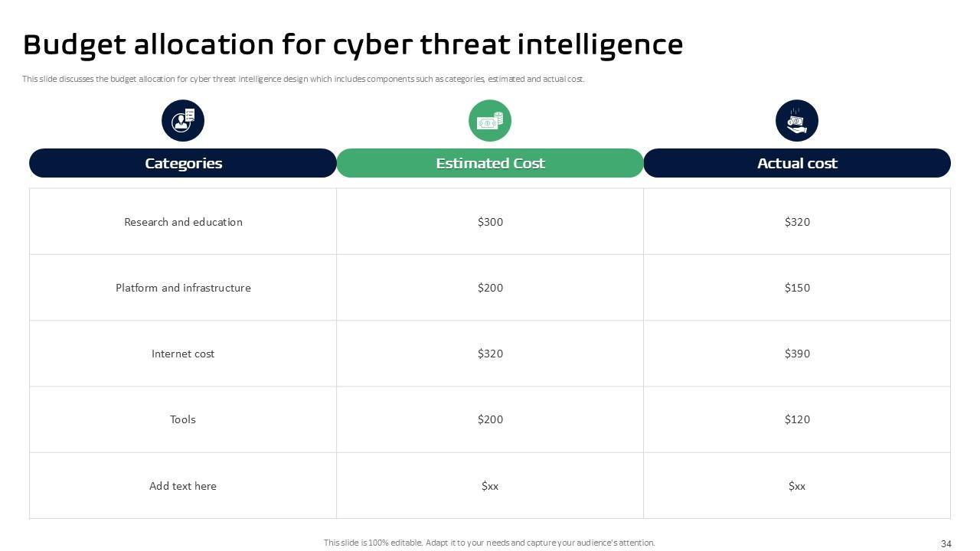The width and height of the screenshot is (980, 551).
Task: Click the Categories person checklist icon
Action: (x=183, y=121)
